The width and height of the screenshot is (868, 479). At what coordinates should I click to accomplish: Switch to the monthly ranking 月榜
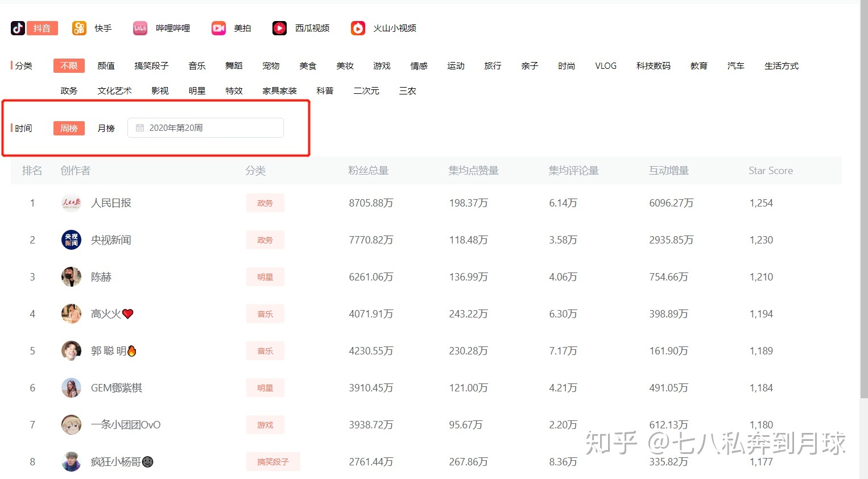pyautogui.click(x=106, y=128)
